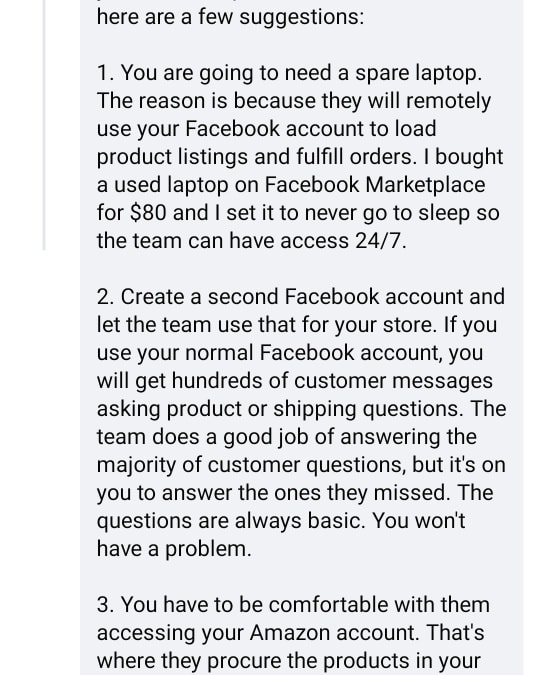This screenshot has width=540, height=675.
Task: Click the comment thread vertical line
Action: [x=44, y=125]
